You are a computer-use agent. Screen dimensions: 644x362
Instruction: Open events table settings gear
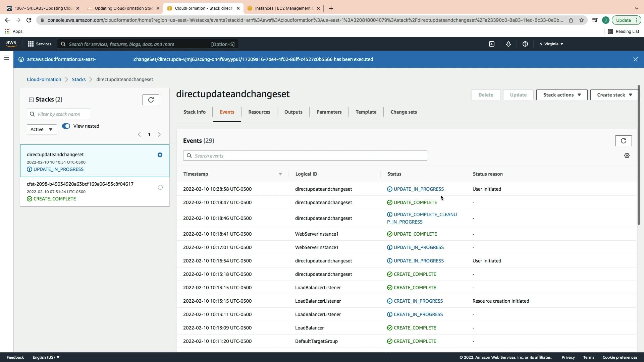click(627, 156)
